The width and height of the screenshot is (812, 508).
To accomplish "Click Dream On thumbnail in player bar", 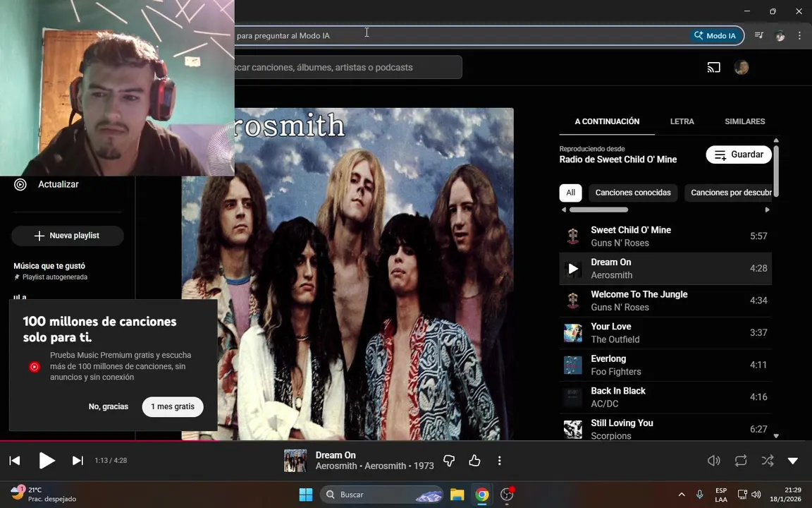I will 295,460.
